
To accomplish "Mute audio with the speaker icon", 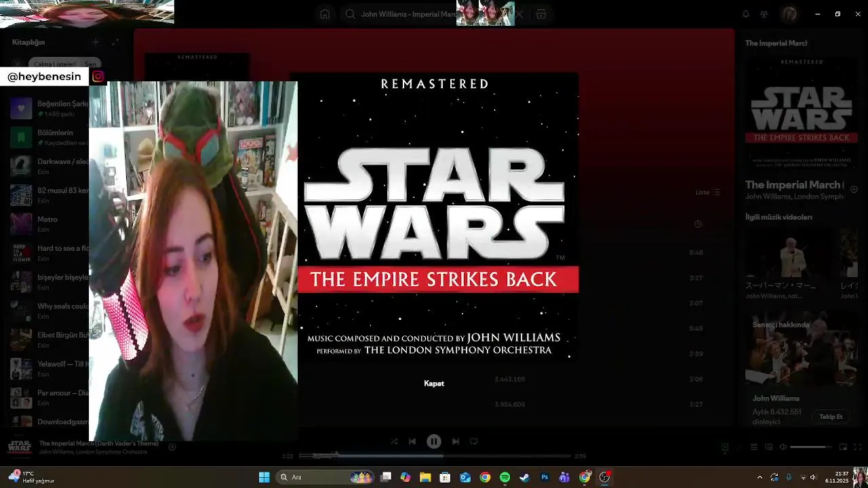I will click(783, 447).
